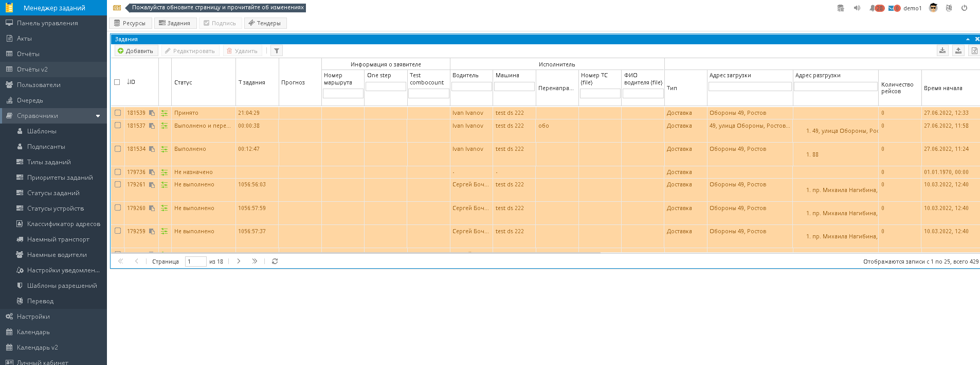Go to the next page of results
Image resolution: width=980 pixels, height=365 pixels.
coord(239,262)
